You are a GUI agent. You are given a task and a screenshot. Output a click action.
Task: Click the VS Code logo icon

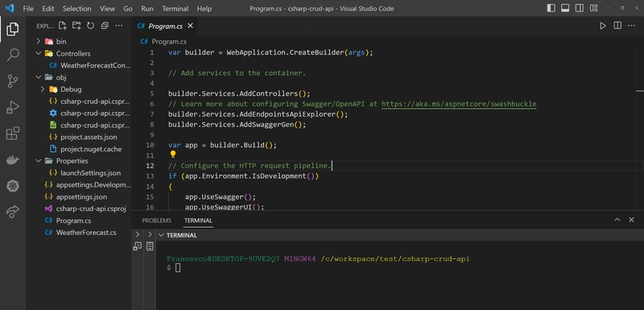coord(10,8)
